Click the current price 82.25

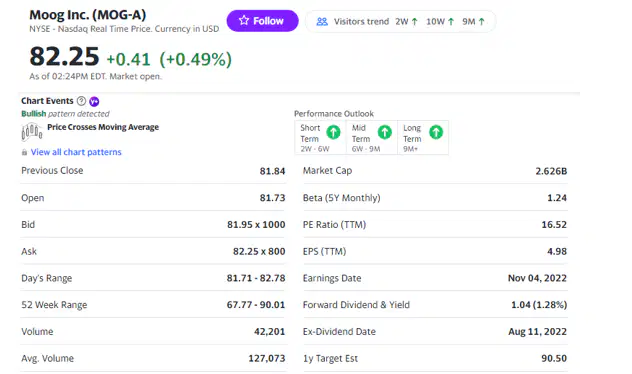pos(64,56)
